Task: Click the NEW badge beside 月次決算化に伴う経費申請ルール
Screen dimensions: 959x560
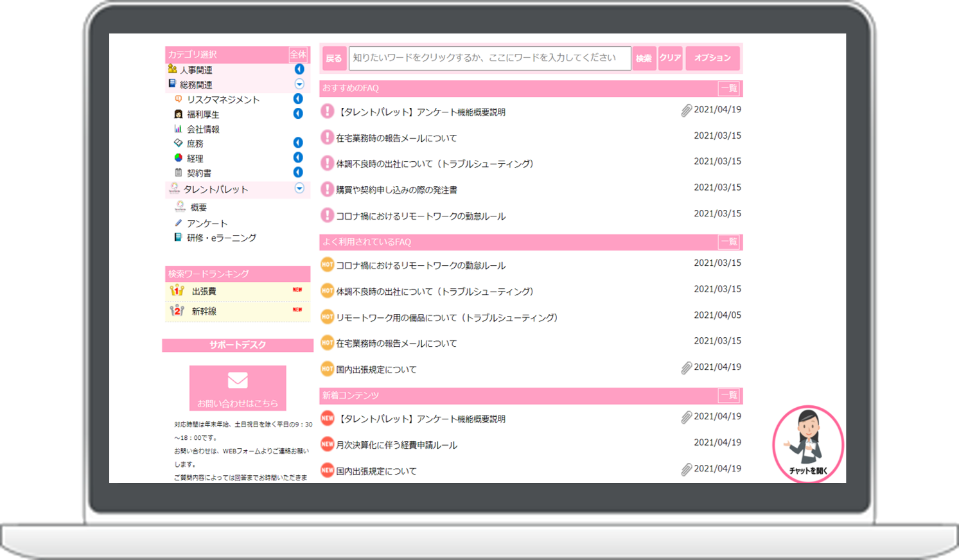Action: click(328, 444)
